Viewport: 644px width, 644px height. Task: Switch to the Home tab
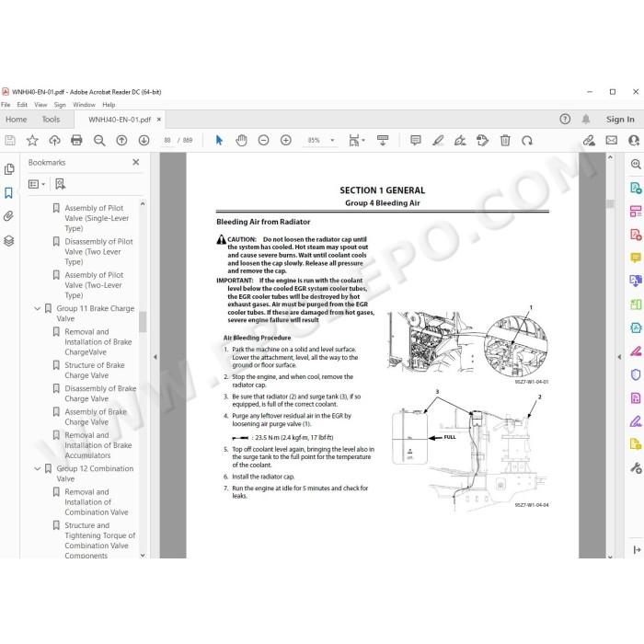pyautogui.click(x=17, y=120)
